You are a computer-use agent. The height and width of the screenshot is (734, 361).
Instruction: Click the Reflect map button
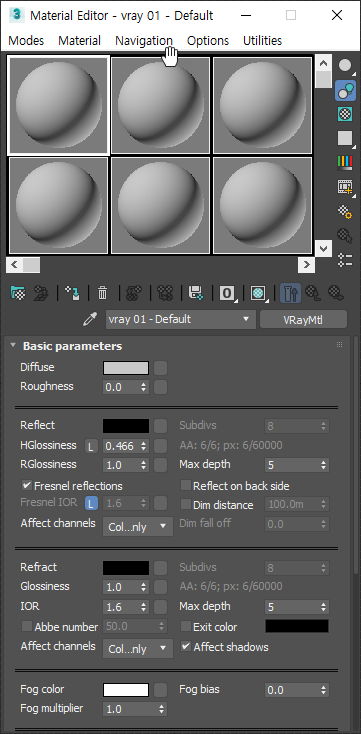161,426
